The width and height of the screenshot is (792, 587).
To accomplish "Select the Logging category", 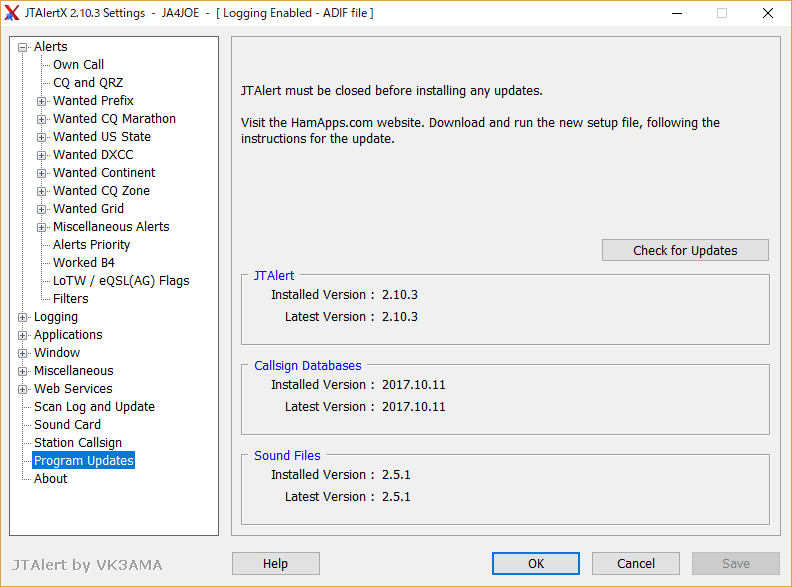I will [x=56, y=317].
